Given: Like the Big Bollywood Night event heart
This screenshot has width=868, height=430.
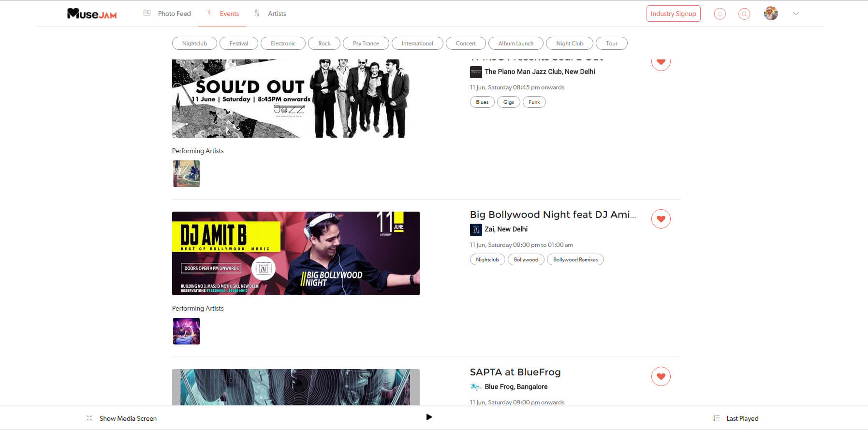Looking at the screenshot, I should tap(661, 219).
